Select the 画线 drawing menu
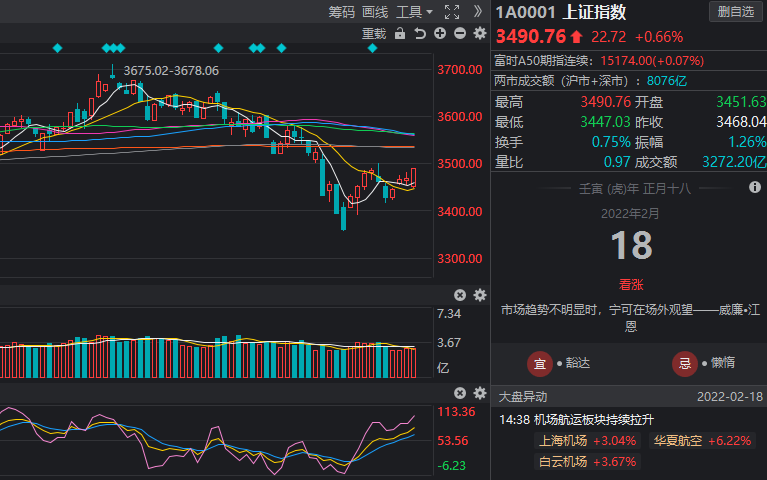Screen dimensions: 767x480 pyautogui.click(x=375, y=12)
